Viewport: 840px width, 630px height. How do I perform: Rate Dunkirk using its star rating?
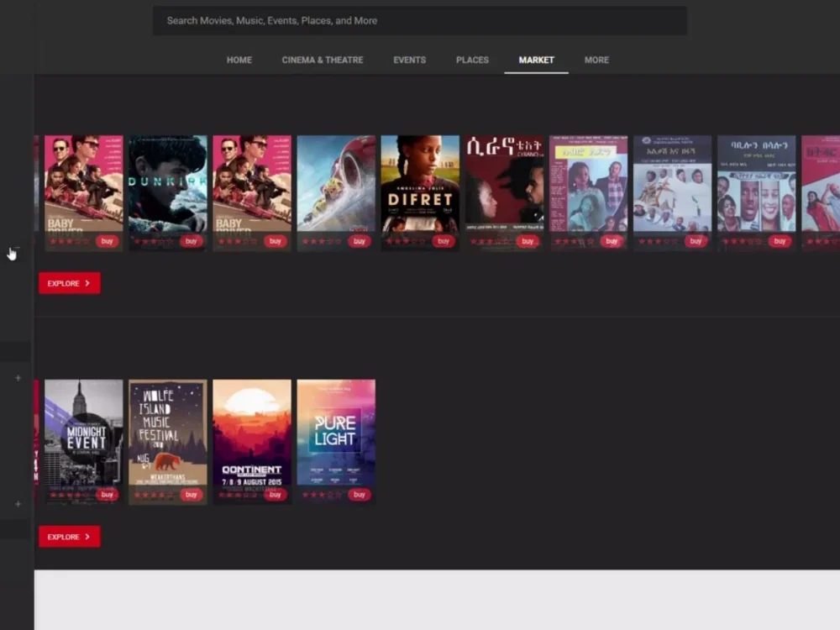click(154, 242)
